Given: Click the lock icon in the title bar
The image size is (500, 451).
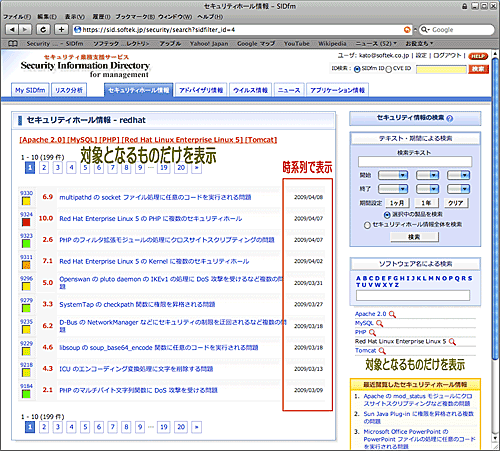Looking at the screenshot, I should coord(464,6).
